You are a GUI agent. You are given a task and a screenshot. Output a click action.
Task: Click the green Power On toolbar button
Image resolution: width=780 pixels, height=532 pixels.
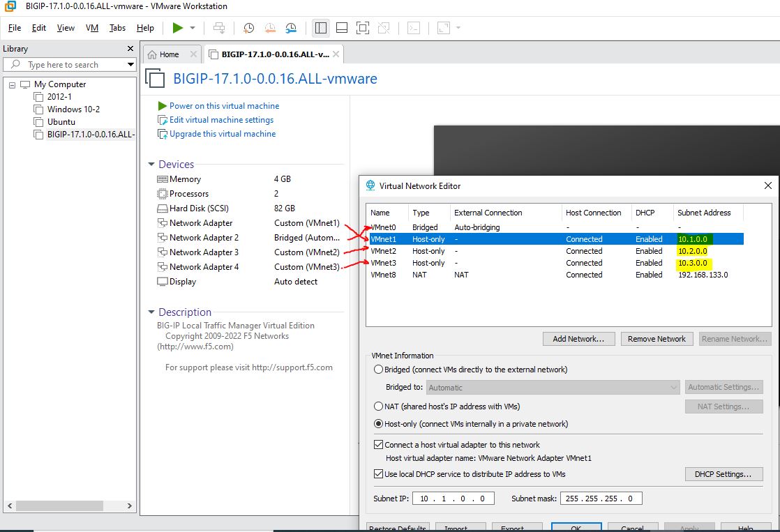pos(178,28)
